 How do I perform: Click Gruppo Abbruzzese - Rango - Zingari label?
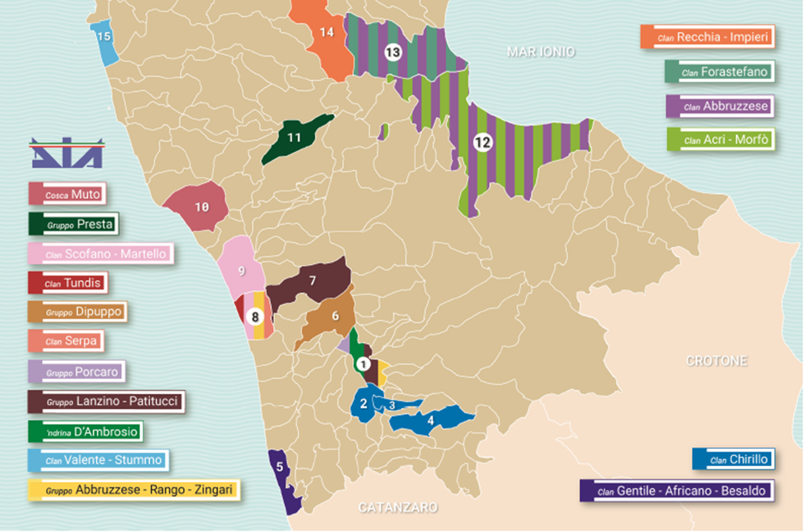pos(132,490)
